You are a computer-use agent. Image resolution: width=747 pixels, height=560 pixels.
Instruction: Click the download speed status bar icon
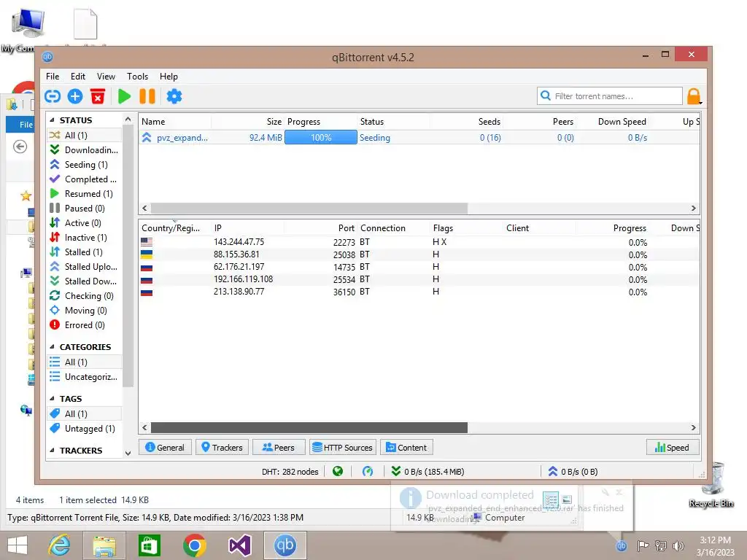pyautogui.click(x=396, y=472)
